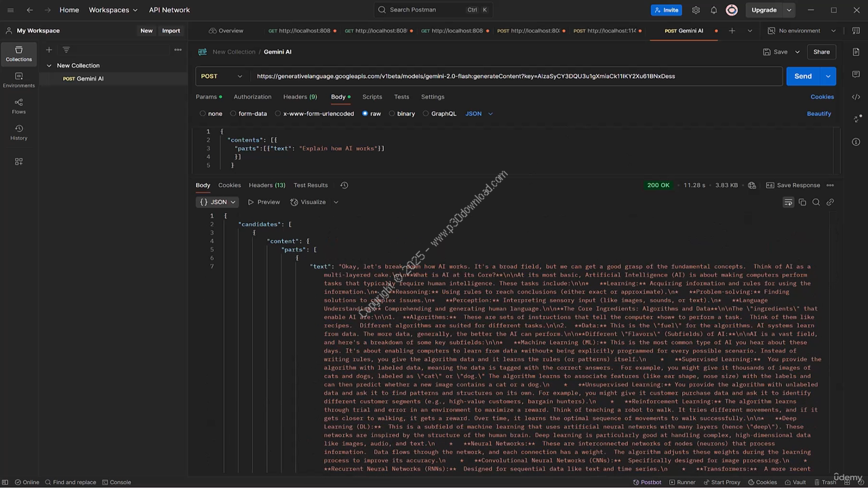Open response panel more options
Screen dimensions: 868x488
[x=830, y=185]
